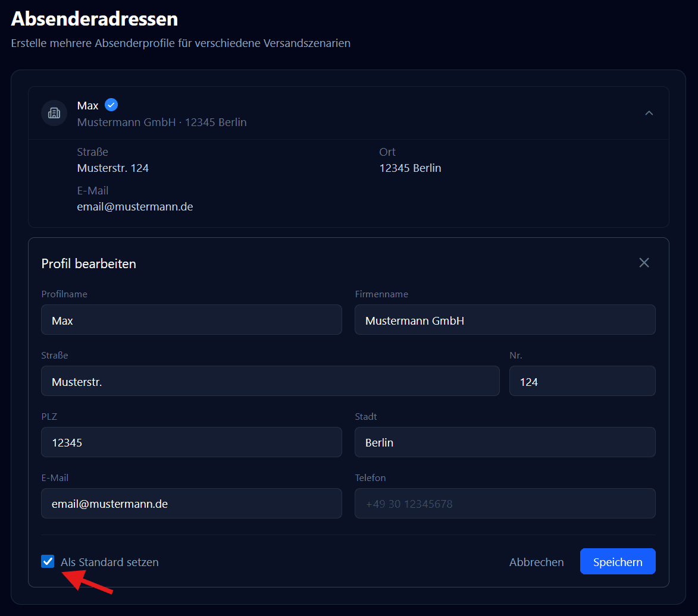The height and width of the screenshot is (616, 698).
Task: Click the Nr. field containing 124
Action: point(582,381)
